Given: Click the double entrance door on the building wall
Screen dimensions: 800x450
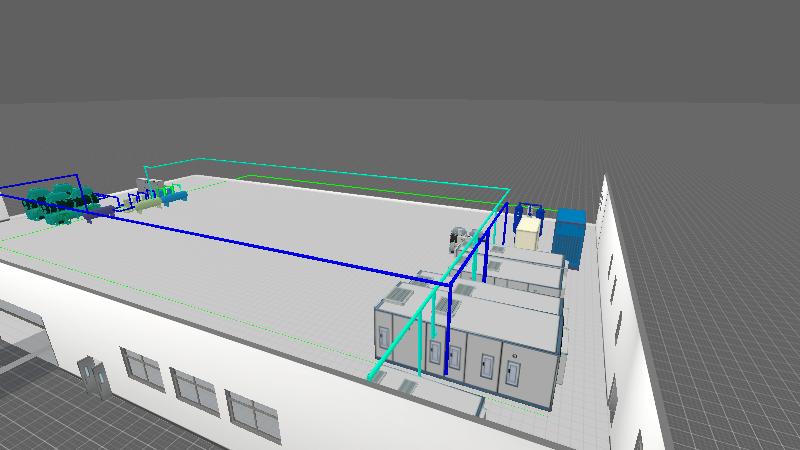Looking at the screenshot, I should tap(92, 374).
